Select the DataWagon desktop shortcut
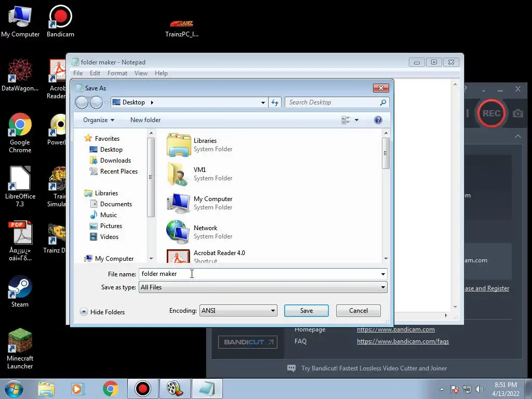 click(x=20, y=75)
